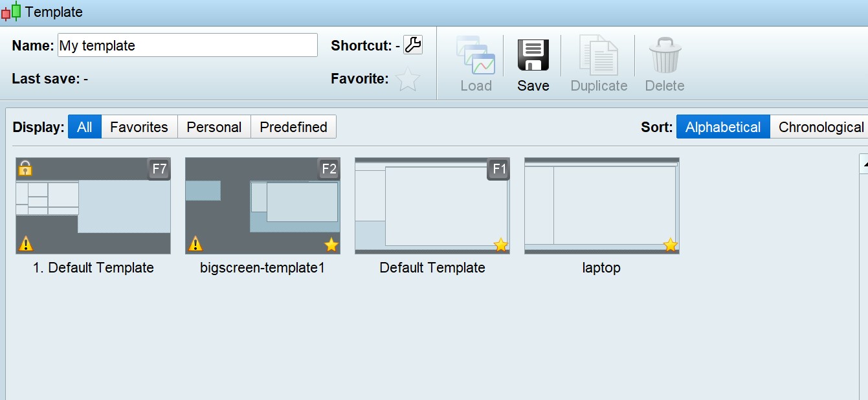Open shortcut settings wrench icon
868x400 pixels.
412,45
